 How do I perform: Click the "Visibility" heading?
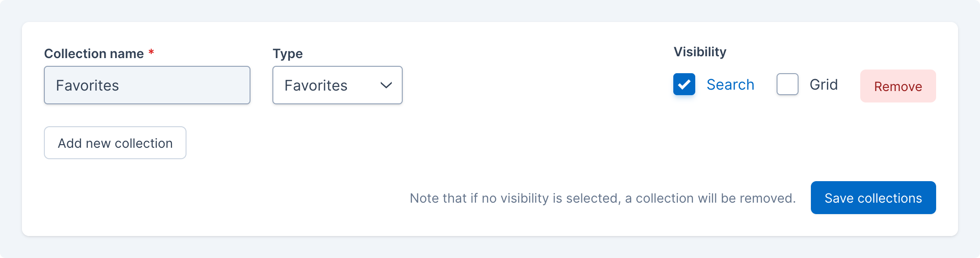click(700, 52)
